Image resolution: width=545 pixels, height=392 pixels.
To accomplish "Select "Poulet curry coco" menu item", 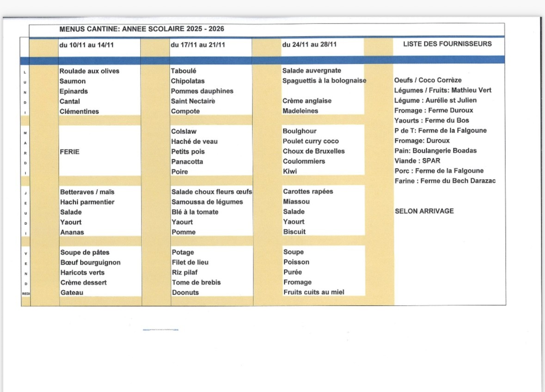I will 311,141.
